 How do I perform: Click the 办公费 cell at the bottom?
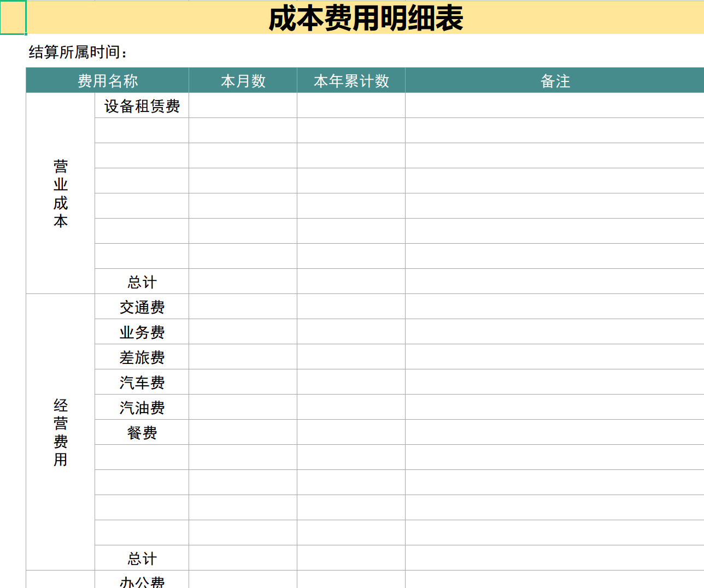tap(141, 582)
